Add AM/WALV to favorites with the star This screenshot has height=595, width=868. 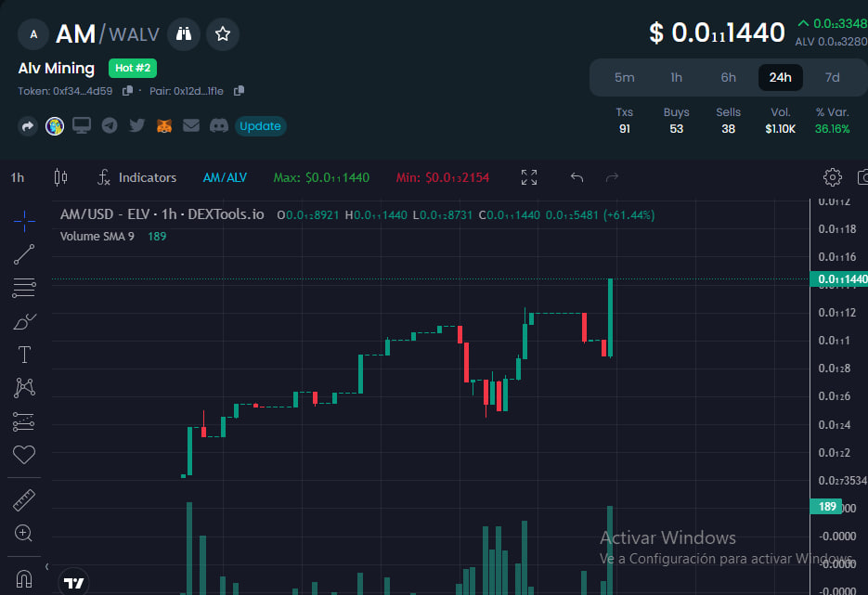pos(222,33)
